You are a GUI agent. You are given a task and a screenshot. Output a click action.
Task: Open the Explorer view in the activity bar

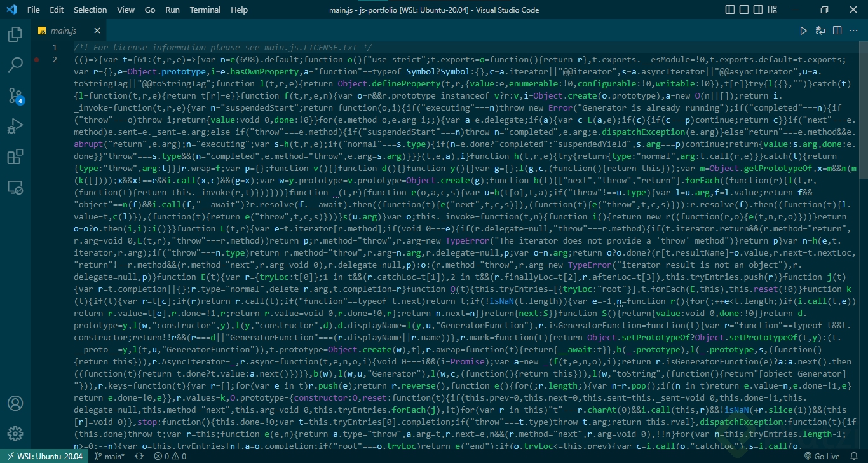pos(15,35)
